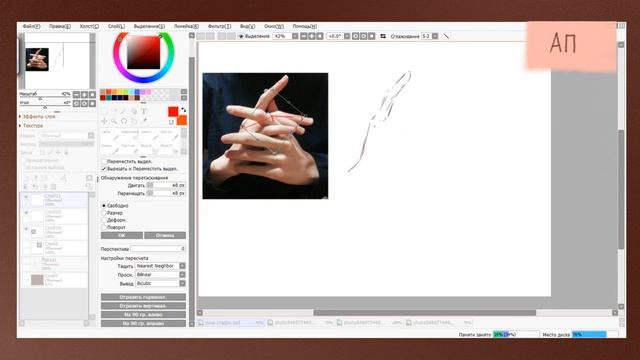Click the straight line drawing mode icon

pos(446,36)
